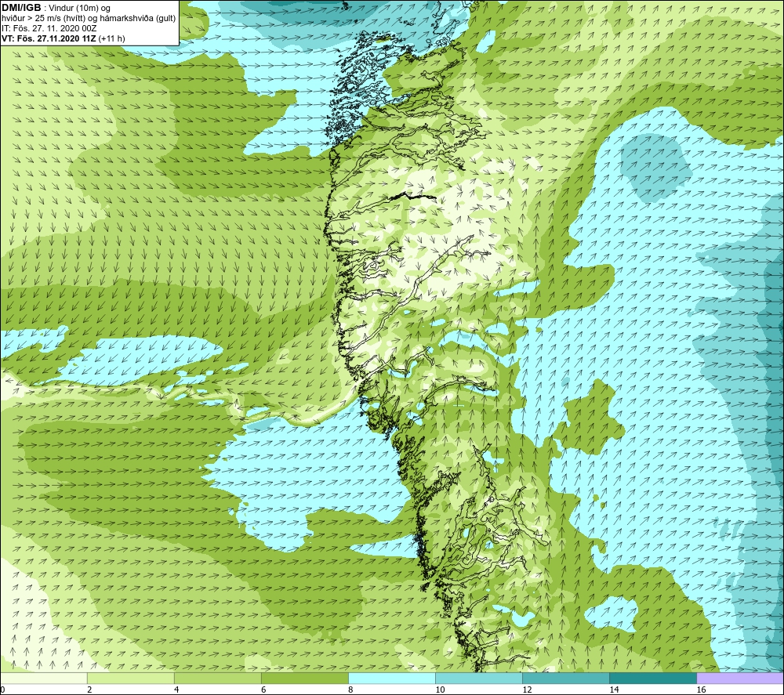Click the "(+11 h)" forecast offset text
This screenshot has height=695, width=784.
point(112,38)
